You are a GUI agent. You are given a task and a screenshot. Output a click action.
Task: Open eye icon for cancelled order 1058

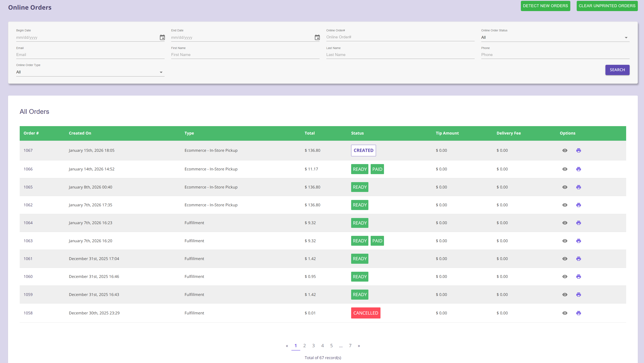point(565,313)
